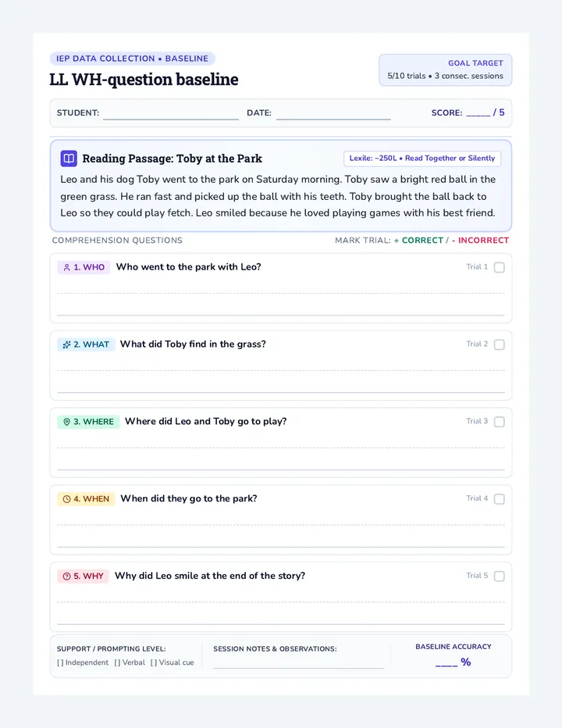Check the Trial 2 checkbox
Screen dimensions: 562x728
pyautogui.click(x=500, y=344)
